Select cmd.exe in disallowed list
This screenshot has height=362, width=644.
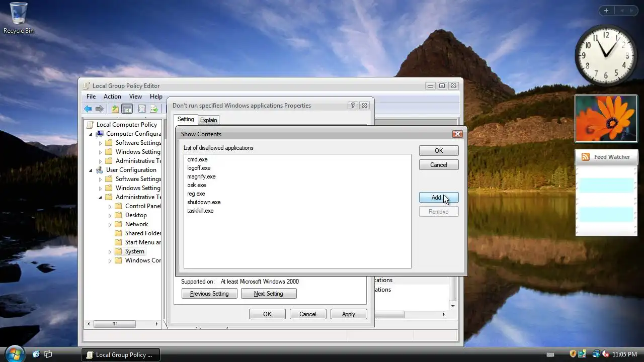tap(197, 159)
